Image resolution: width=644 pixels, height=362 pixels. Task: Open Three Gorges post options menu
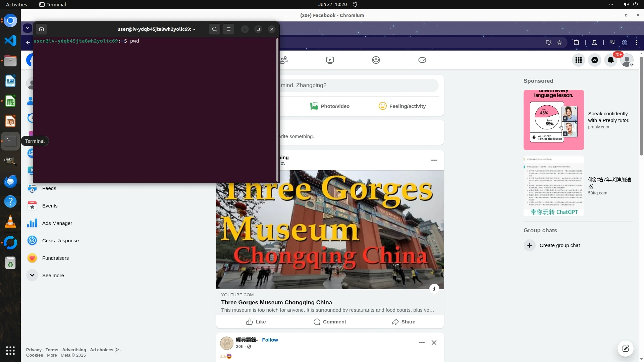434,160
